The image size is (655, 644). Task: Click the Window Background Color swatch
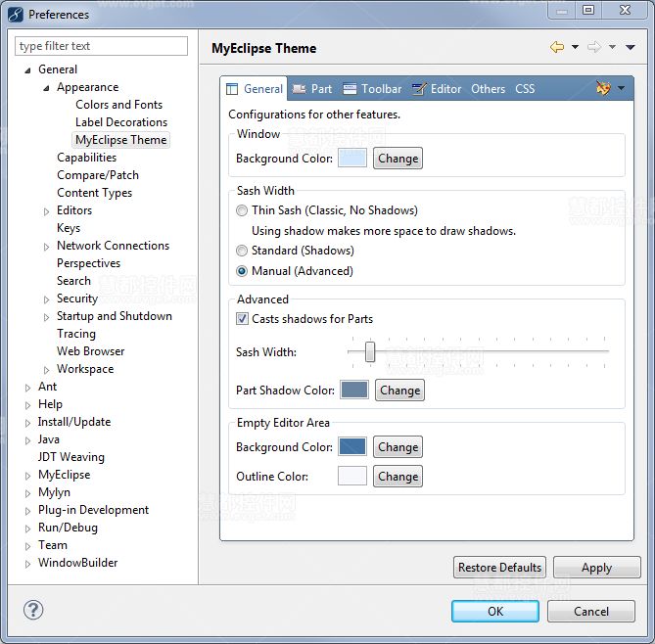click(352, 158)
